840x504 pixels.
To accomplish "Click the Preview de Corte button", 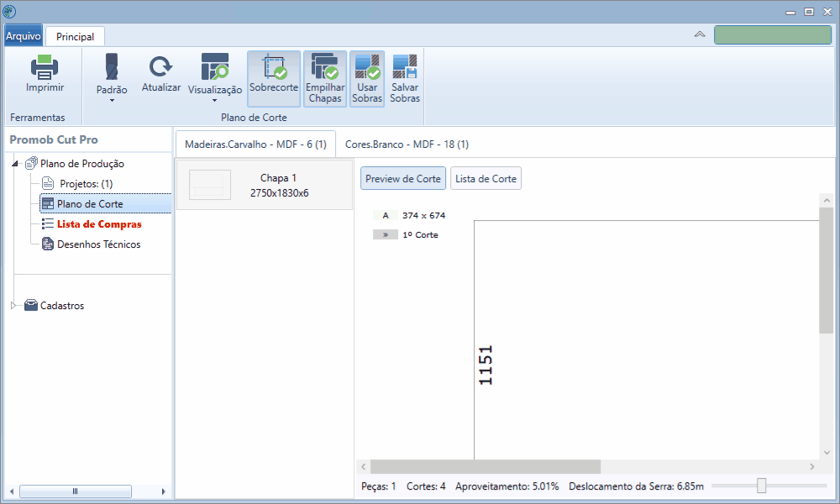I will coord(403,178).
